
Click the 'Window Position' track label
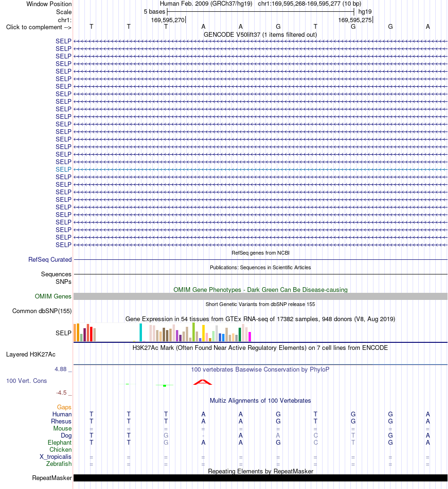(49, 4)
